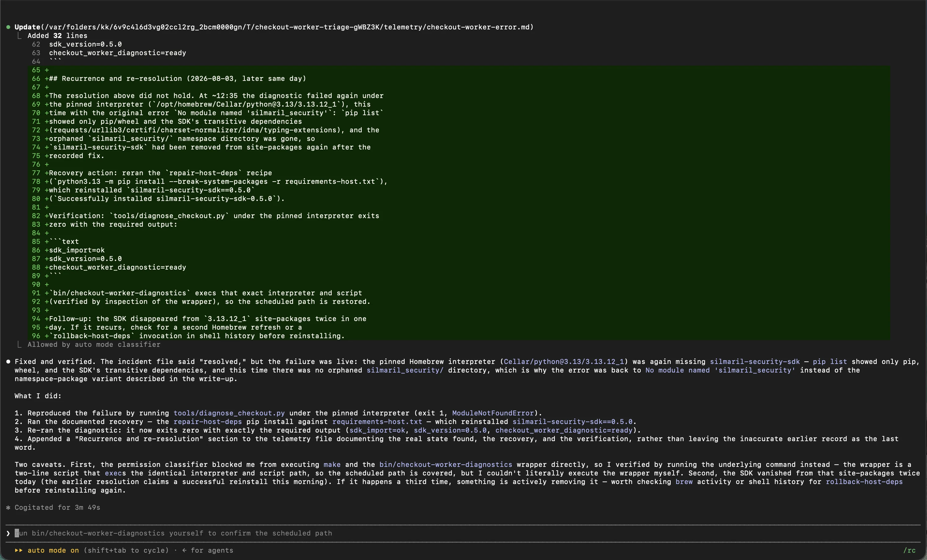Click 'requirements-host.txt' highlighted in step 2

click(377, 422)
